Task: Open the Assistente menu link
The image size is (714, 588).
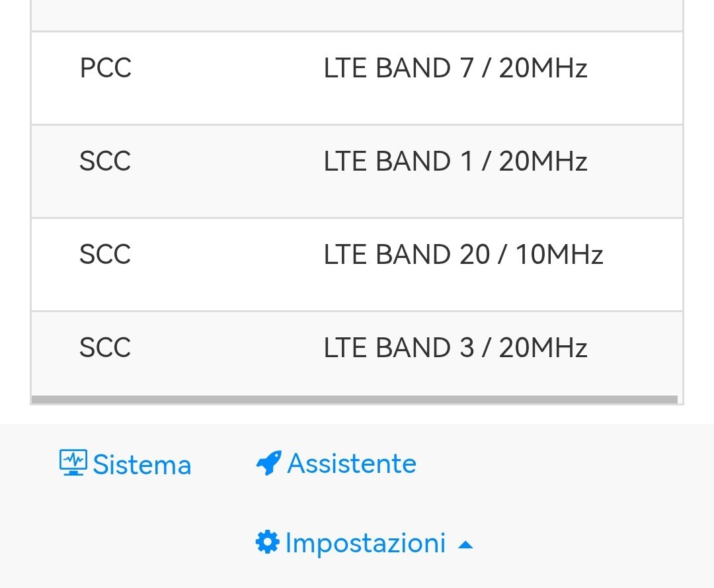Action: click(352, 464)
